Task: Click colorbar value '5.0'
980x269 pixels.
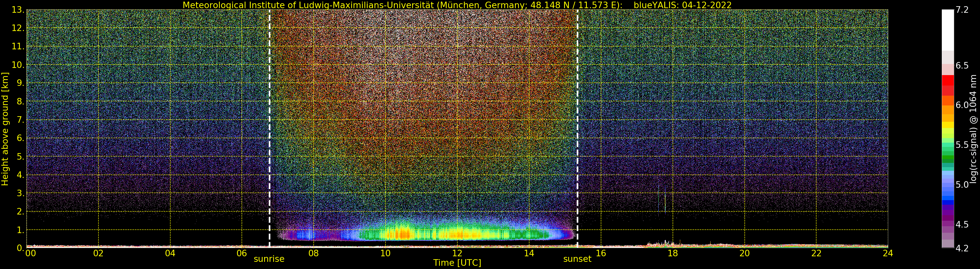Action: click(x=962, y=184)
